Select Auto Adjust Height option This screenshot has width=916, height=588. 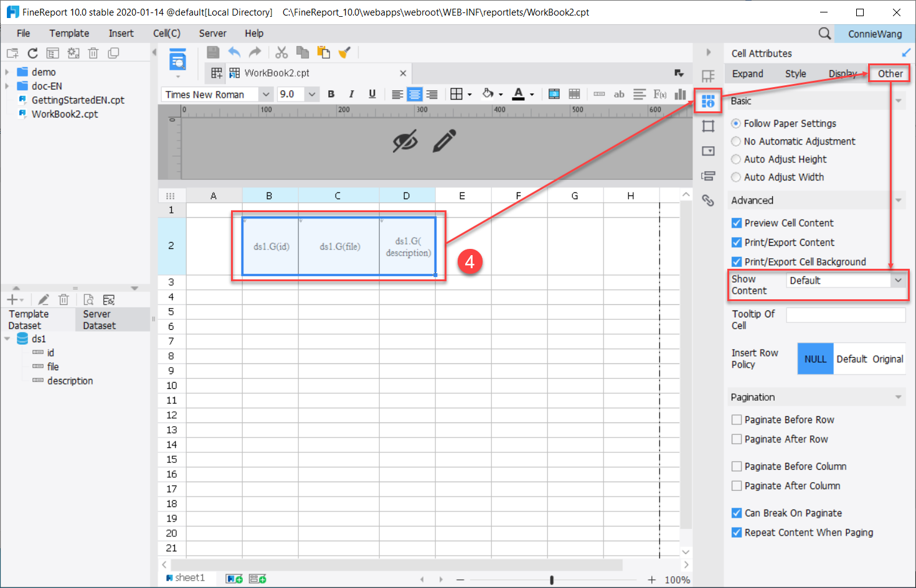coord(779,159)
